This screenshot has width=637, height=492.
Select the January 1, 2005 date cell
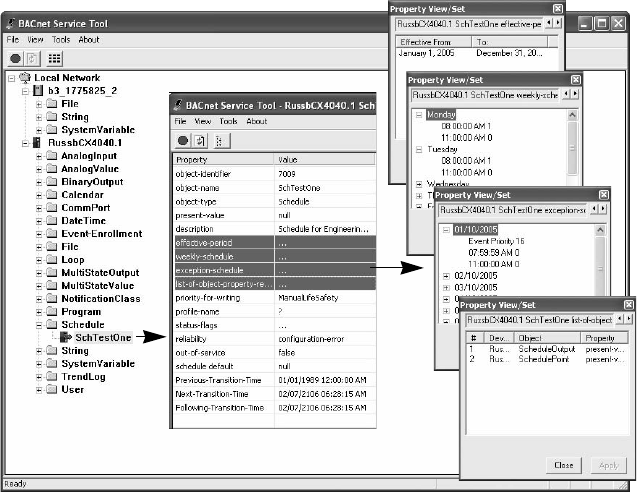click(x=426, y=53)
